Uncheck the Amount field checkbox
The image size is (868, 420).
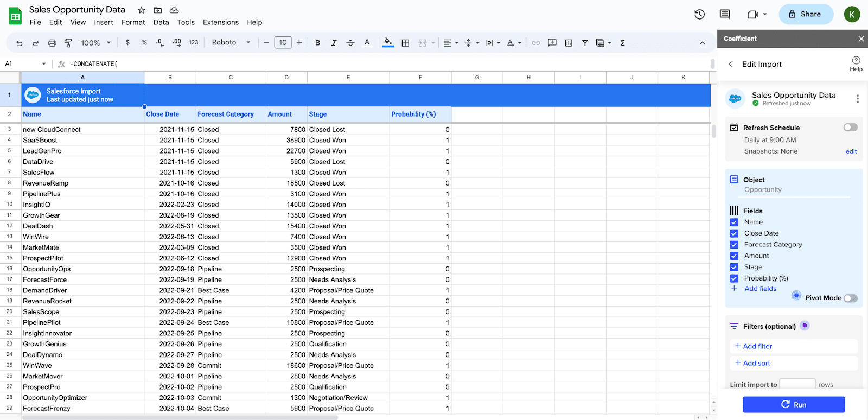point(734,256)
